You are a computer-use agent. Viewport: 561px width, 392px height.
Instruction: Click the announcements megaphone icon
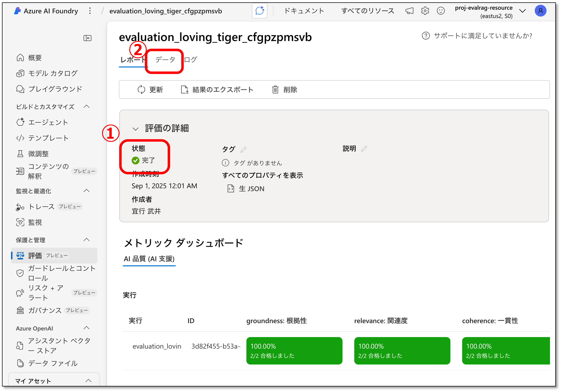pyautogui.click(x=409, y=11)
